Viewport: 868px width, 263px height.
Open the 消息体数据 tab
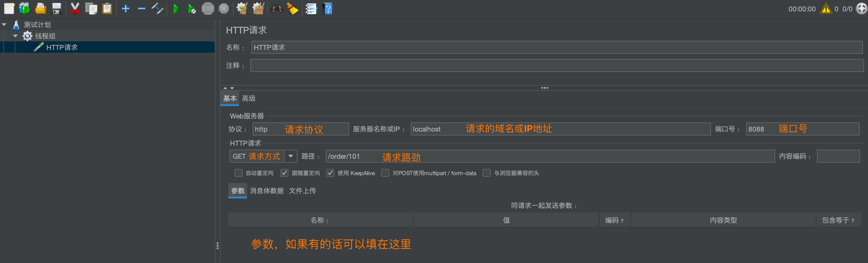pos(267,190)
